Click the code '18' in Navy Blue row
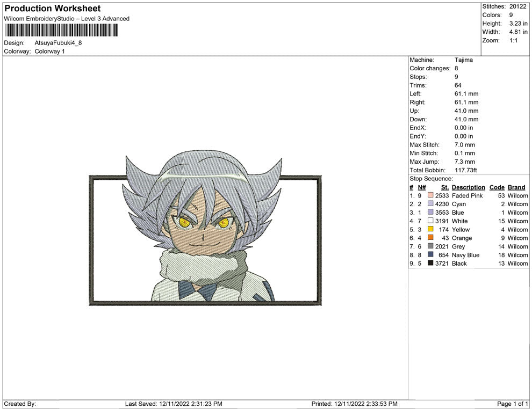 tap(501, 255)
